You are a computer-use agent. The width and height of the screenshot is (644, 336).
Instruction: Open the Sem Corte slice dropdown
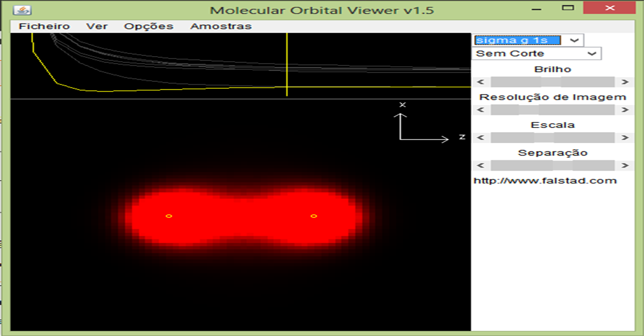click(x=537, y=53)
